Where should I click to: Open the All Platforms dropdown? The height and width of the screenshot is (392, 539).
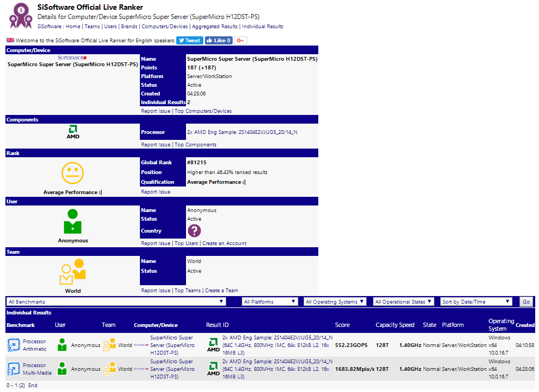[x=270, y=301]
